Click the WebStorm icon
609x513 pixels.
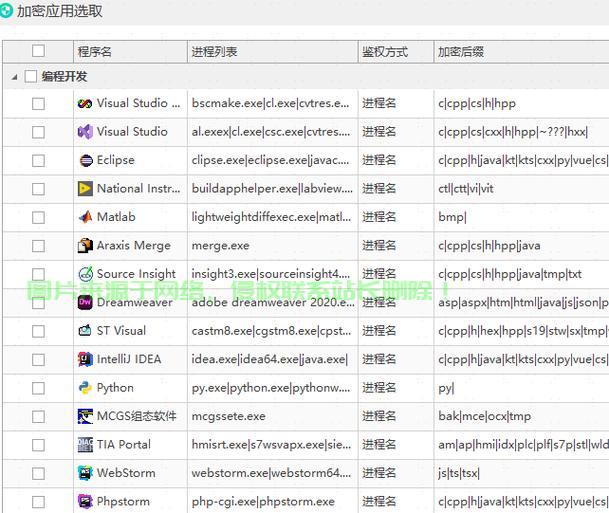pyautogui.click(x=85, y=473)
